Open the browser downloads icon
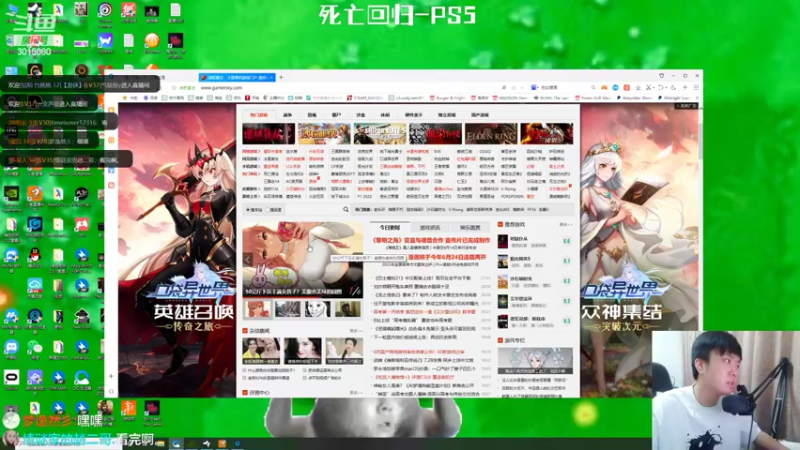The height and width of the screenshot is (450, 800). (x=638, y=88)
